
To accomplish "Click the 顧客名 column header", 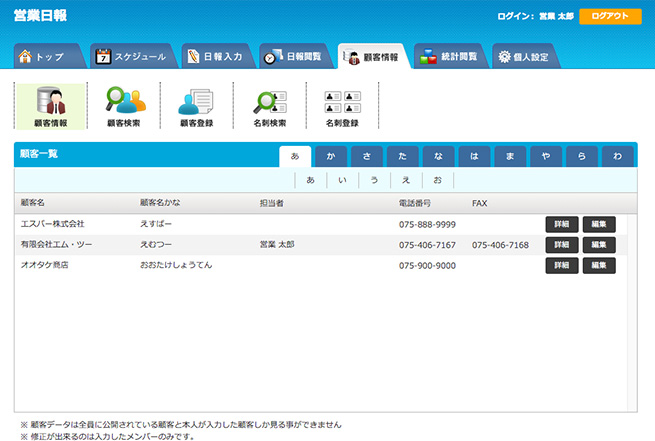I will (33, 203).
